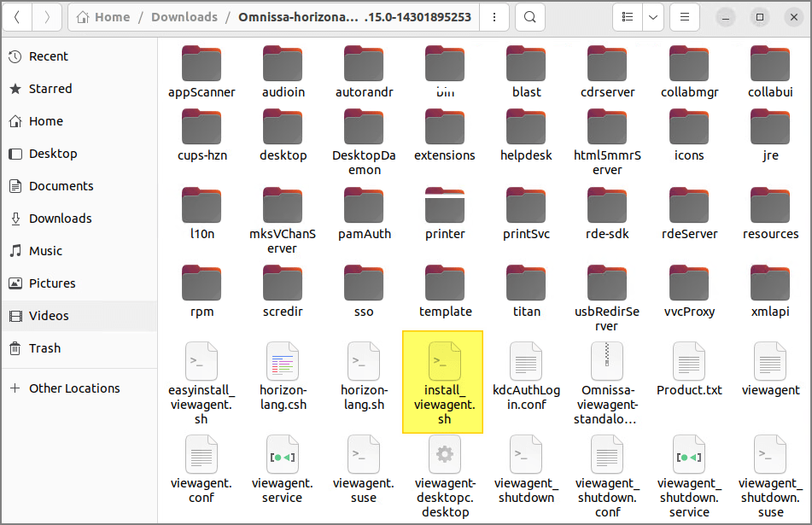Click Downloads in the path bar
Screen dimensions: 812x525
(x=184, y=17)
